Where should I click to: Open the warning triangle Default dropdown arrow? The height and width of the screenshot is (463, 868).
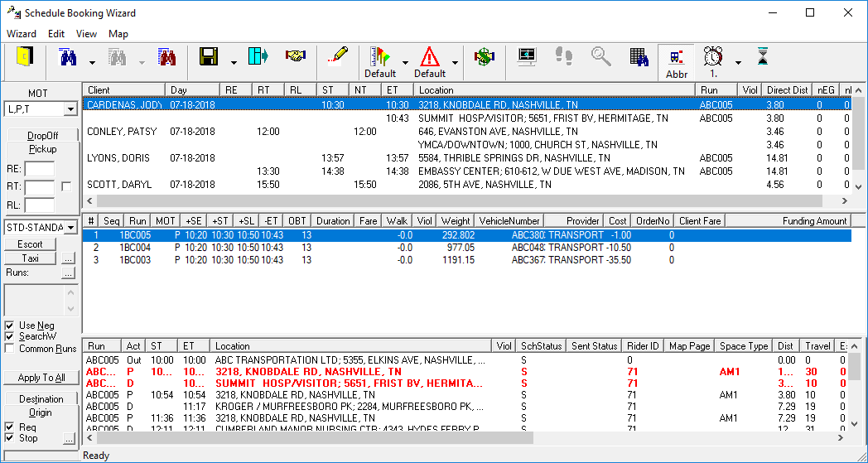pos(455,63)
